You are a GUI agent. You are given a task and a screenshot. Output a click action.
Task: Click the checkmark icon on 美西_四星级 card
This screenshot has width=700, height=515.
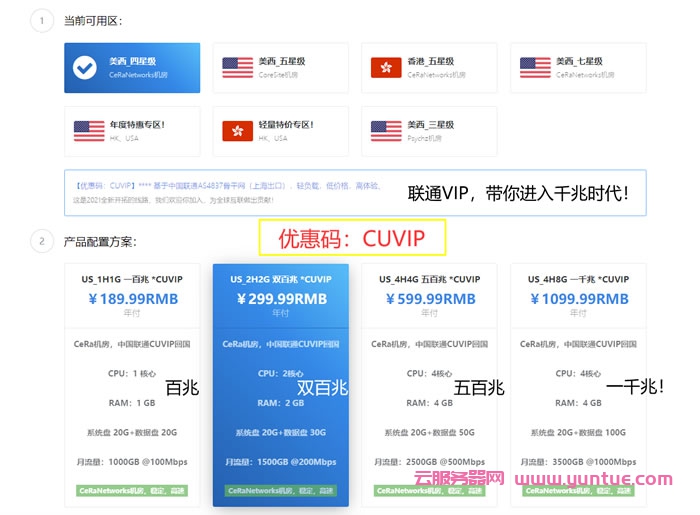pyautogui.click(x=85, y=67)
